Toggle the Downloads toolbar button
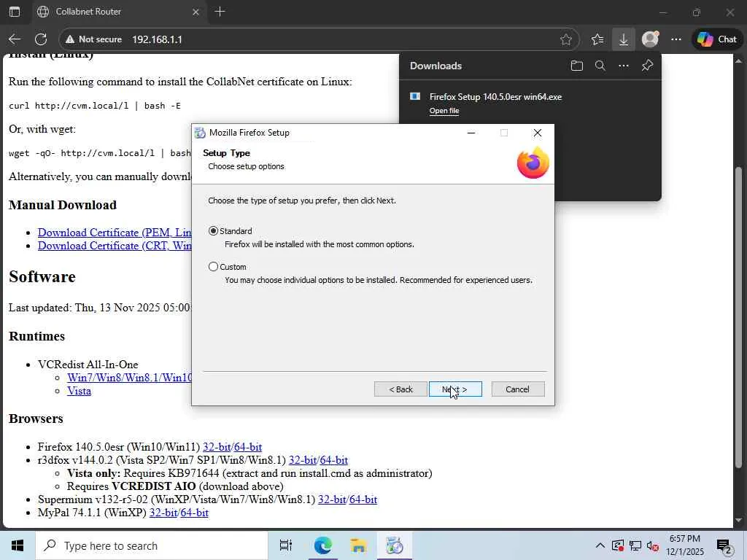Viewport: 747px width, 560px height. [623, 39]
